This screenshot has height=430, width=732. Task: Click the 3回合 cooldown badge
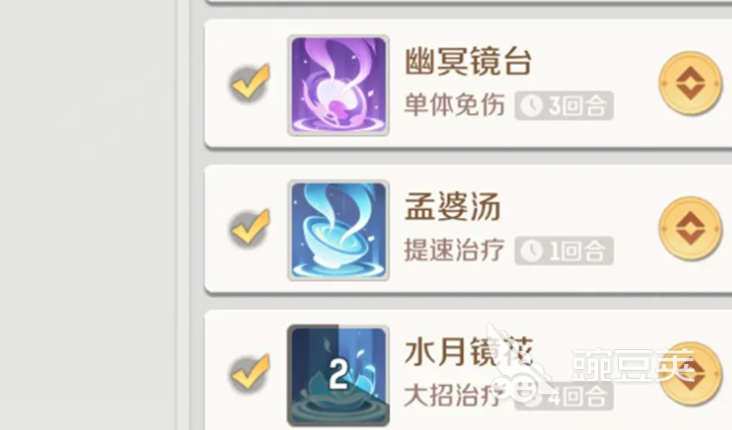pos(564,106)
